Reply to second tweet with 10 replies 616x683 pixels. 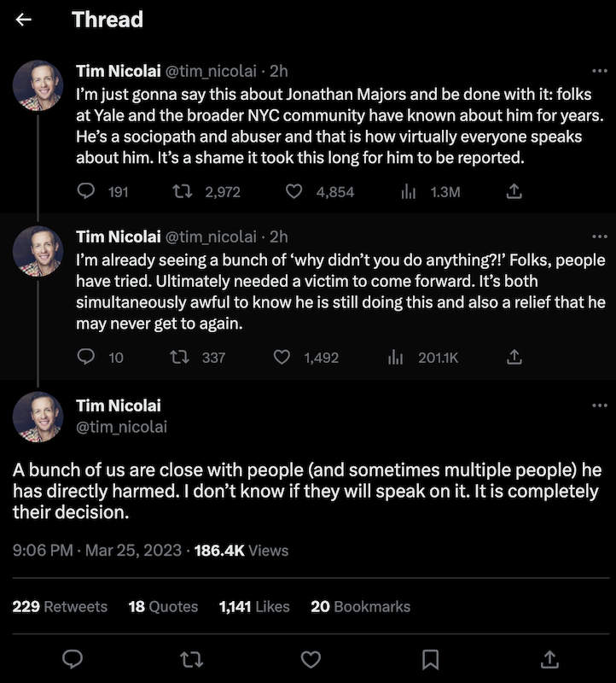coord(85,357)
